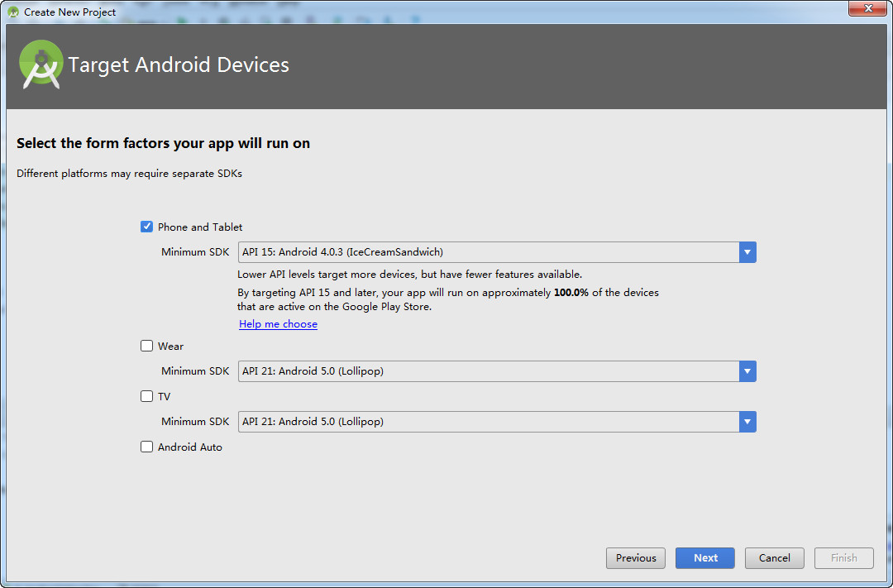
Task: Click the Select the form factors heading
Action: click(x=163, y=143)
